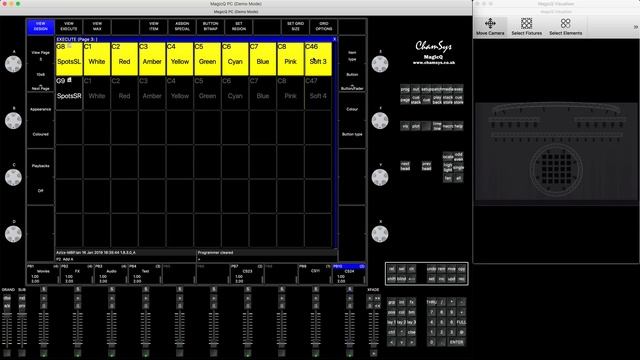The width and height of the screenshot is (640, 360).
Task: Choose Select Elements tool in Visualiser
Action: (x=565, y=27)
